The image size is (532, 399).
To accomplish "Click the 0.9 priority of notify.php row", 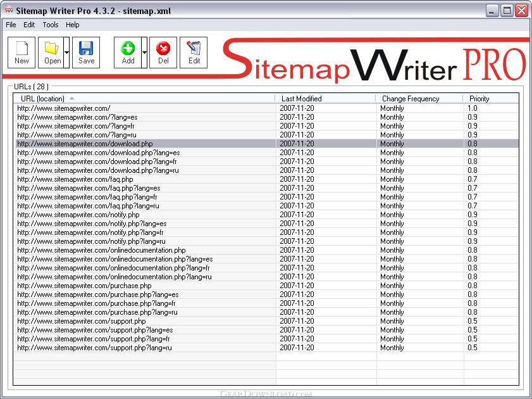I will 473,215.
